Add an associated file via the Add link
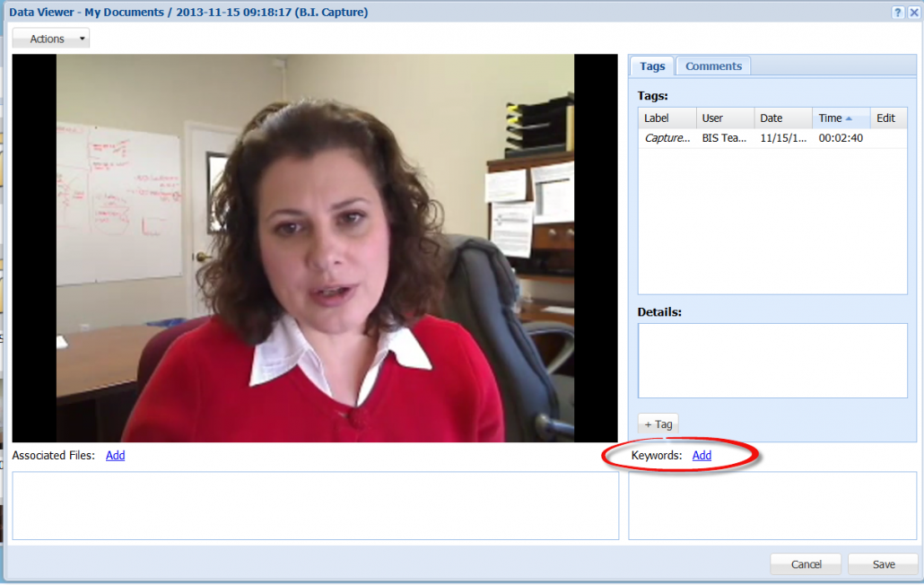The image size is (924, 585). coord(115,455)
